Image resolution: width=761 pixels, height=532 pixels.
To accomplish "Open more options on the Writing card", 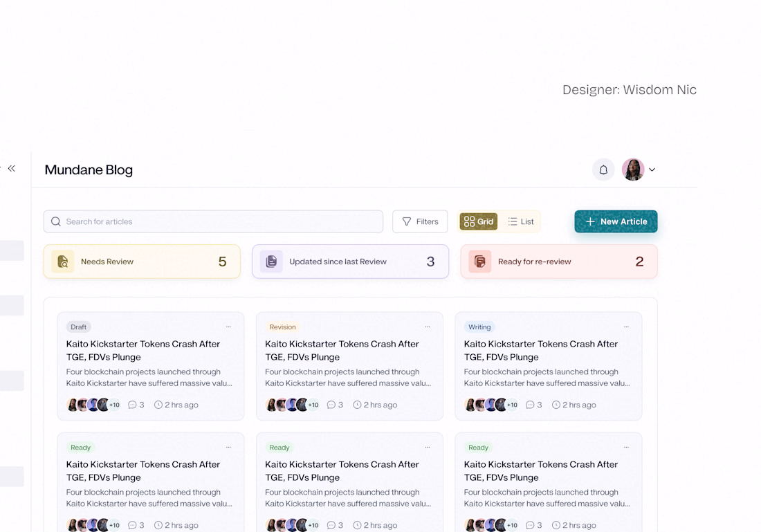I will (x=627, y=327).
